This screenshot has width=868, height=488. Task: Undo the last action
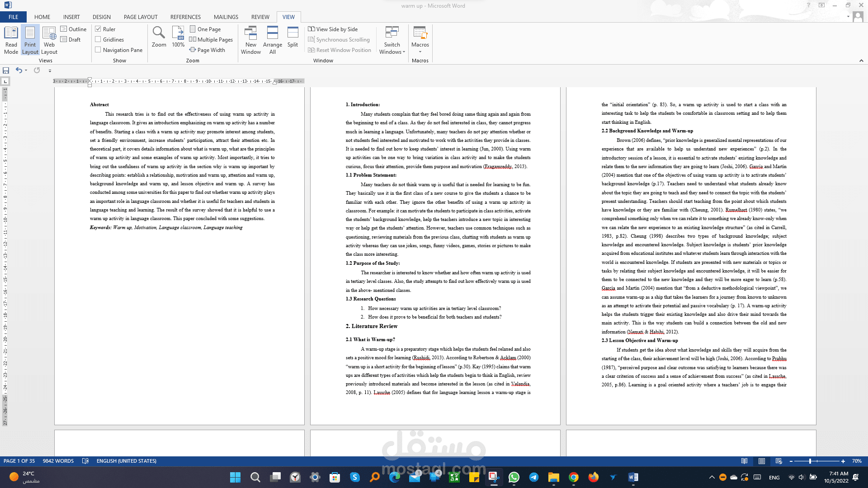click(x=19, y=70)
